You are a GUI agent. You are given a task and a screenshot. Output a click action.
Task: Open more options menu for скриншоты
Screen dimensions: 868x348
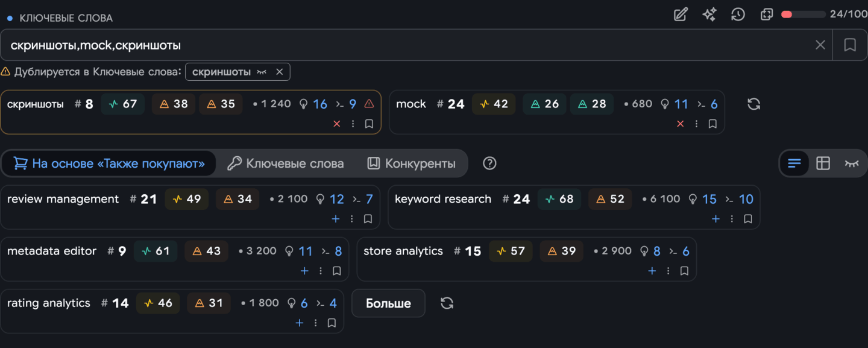tap(353, 124)
